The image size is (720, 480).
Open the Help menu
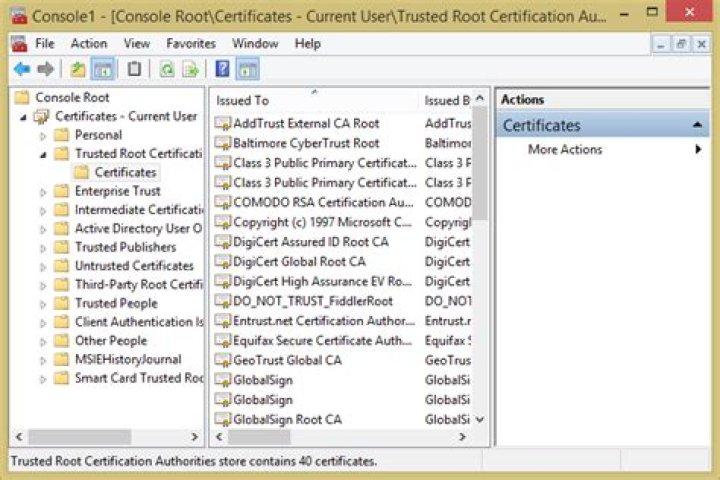[308, 44]
